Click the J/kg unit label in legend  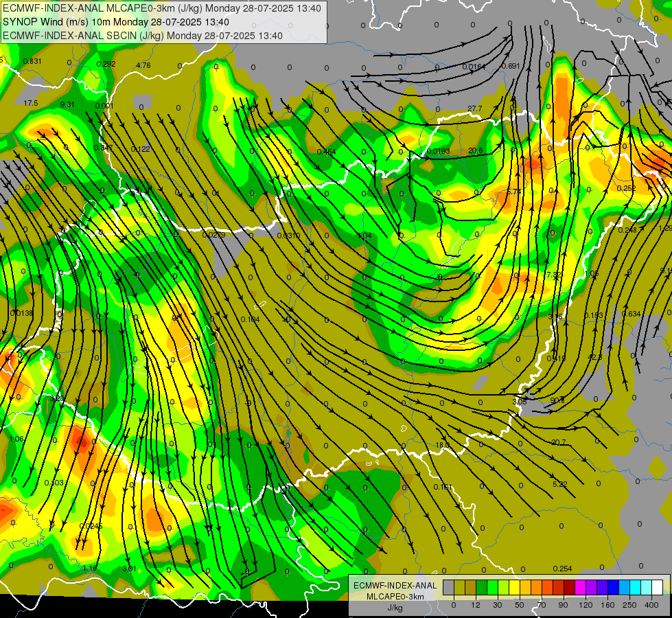(395, 608)
